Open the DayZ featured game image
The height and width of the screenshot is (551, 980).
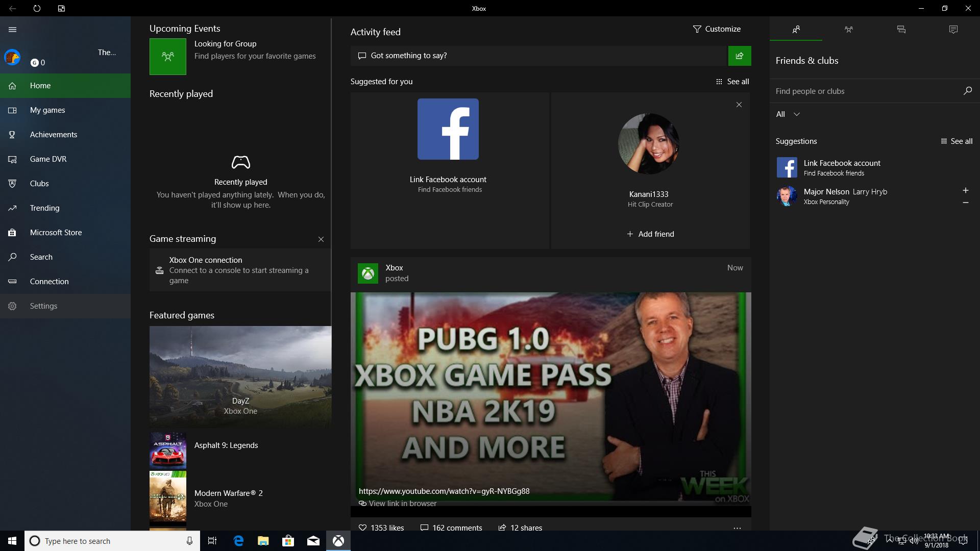pyautogui.click(x=240, y=377)
